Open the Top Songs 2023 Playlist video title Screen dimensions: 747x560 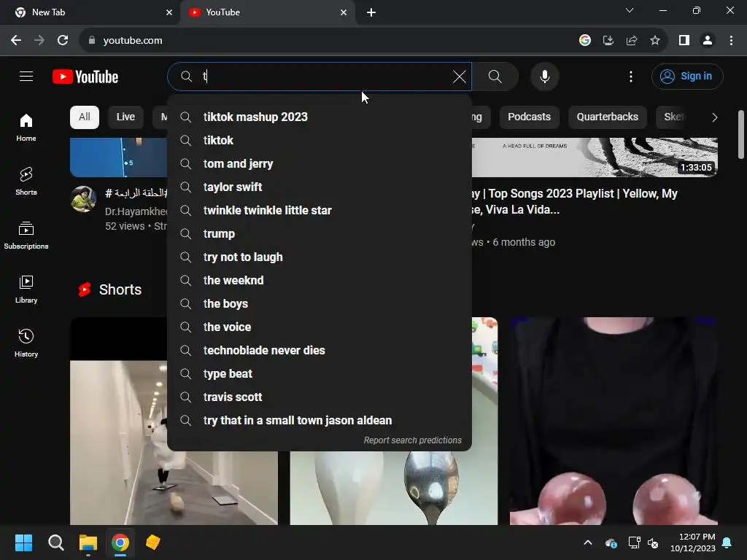(574, 201)
